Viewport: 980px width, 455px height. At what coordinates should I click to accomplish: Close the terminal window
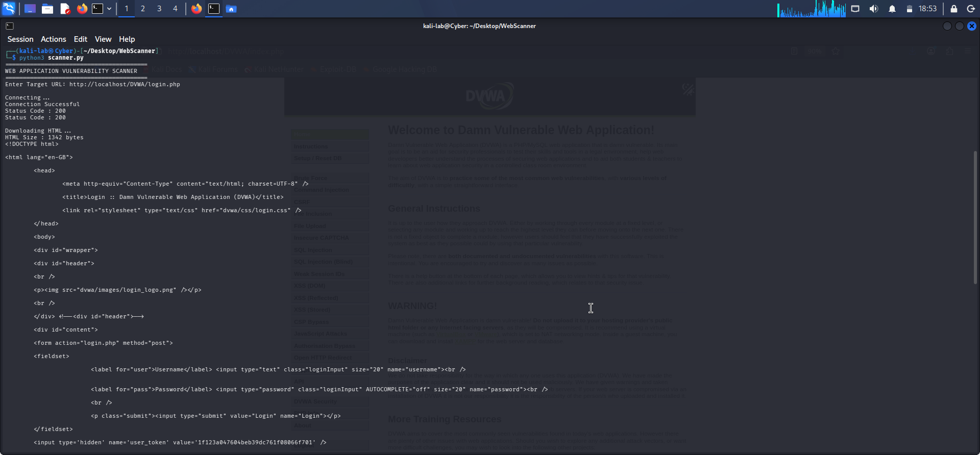[972, 26]
